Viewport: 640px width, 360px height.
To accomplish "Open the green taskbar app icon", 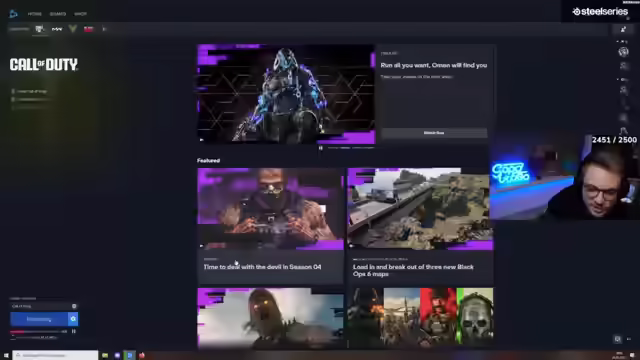I will [x=105, y=356].
